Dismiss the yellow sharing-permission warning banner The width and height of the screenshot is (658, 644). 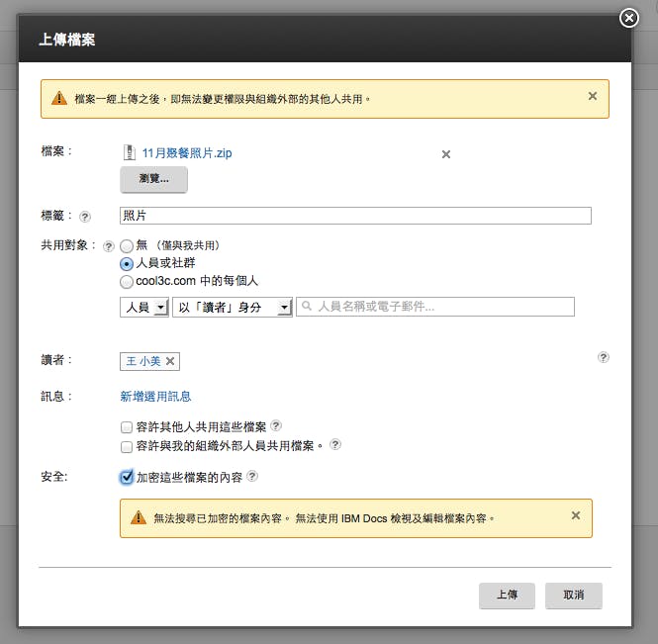(x=593, y=96)
